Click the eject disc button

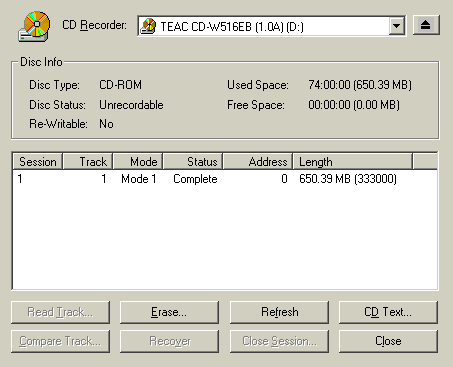(426, 25)
